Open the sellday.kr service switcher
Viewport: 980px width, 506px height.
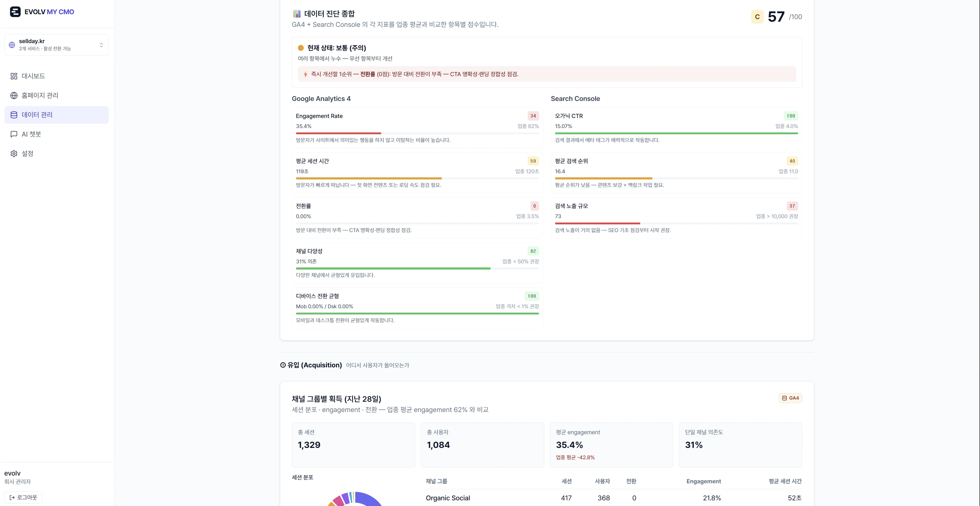pyautogui.click(x=56, y=45)
